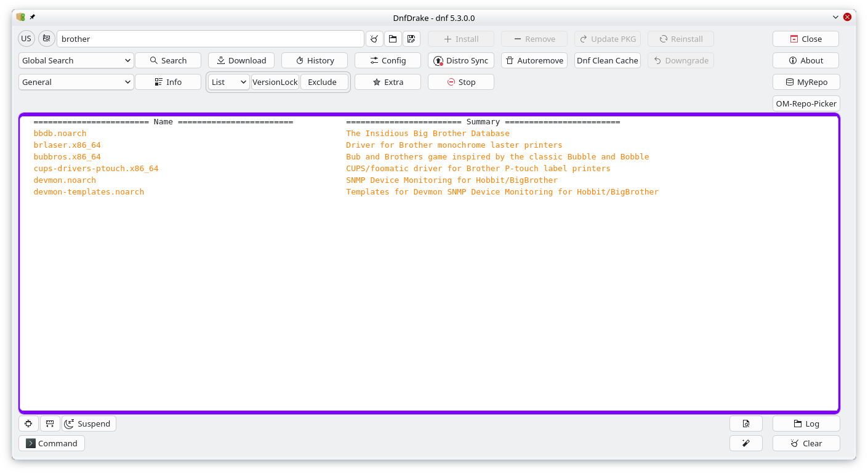
Task: Select the brlaser.x86_64 package entry
Action: (x=67, y=145)
